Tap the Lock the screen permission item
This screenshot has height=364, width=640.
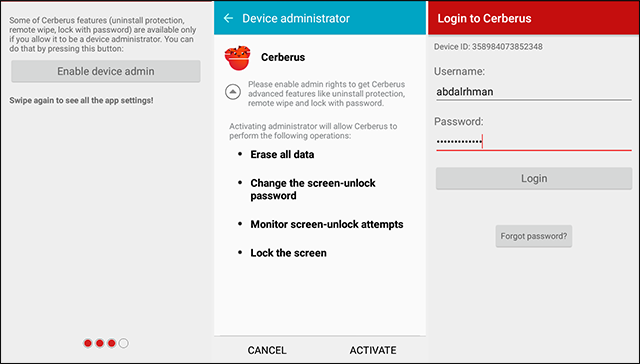coord(288,253)
